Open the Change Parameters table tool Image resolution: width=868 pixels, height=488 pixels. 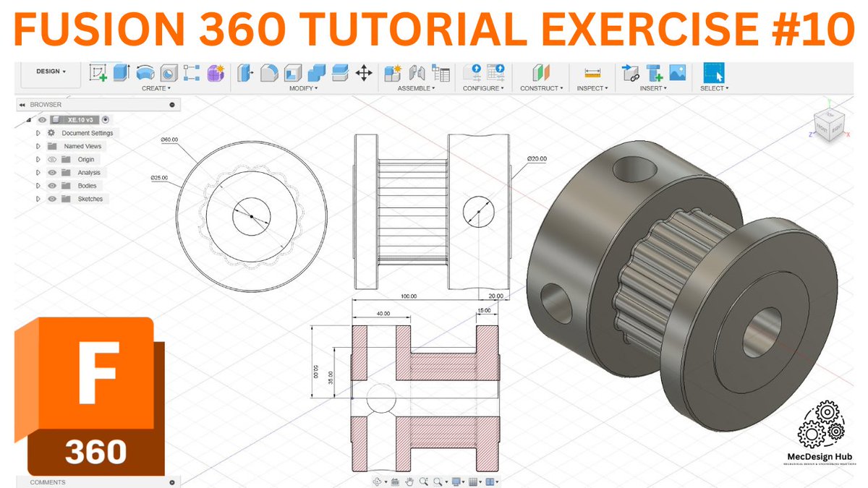[x=441, y=72]
